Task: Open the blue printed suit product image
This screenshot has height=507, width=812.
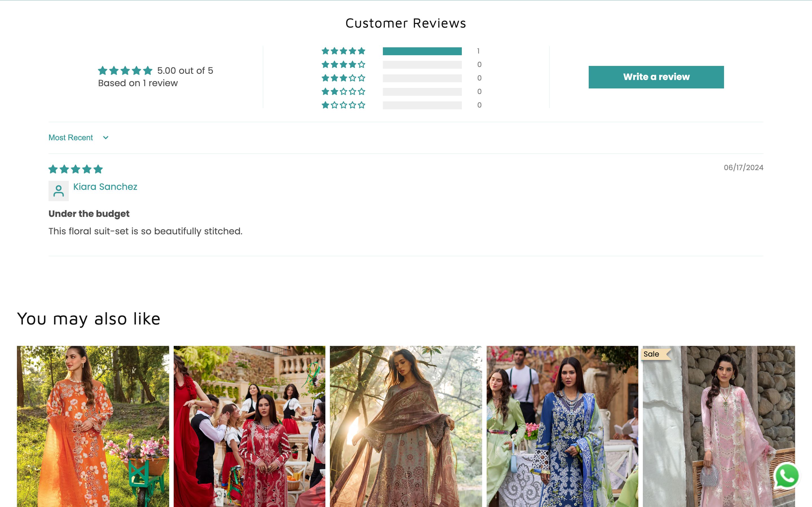Action: [562, 426]
